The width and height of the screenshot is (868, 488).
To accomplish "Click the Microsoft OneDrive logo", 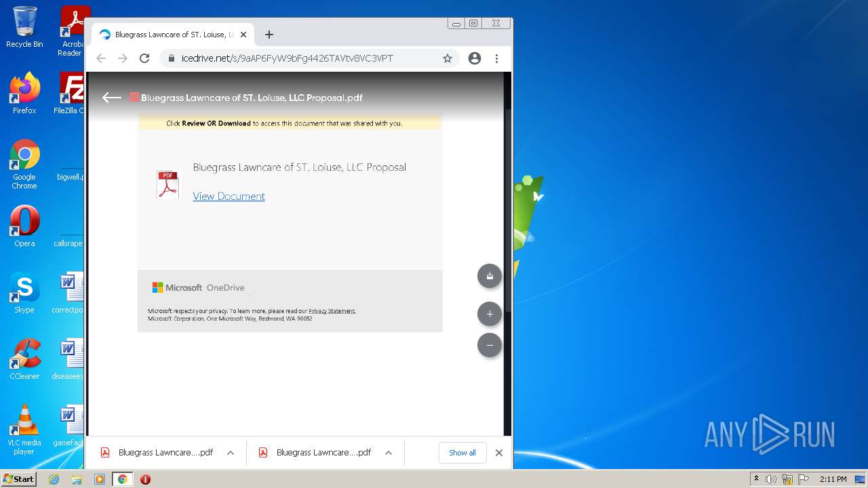I will pos(198,287).
